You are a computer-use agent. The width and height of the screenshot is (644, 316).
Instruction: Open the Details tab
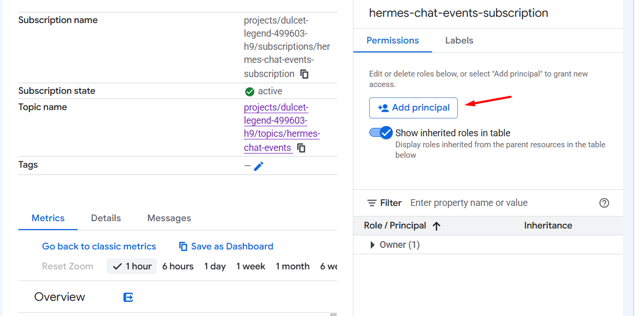point(106,218)
